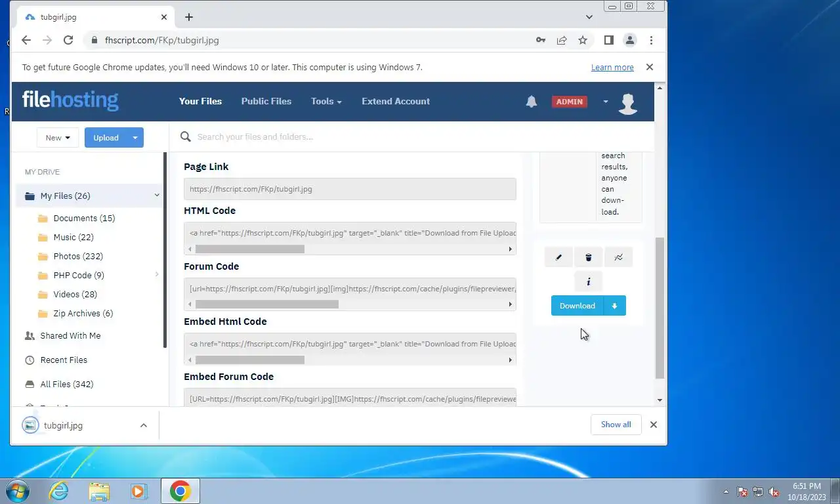
Task: Bookmark this page with star icon
Action: (583, 40)
